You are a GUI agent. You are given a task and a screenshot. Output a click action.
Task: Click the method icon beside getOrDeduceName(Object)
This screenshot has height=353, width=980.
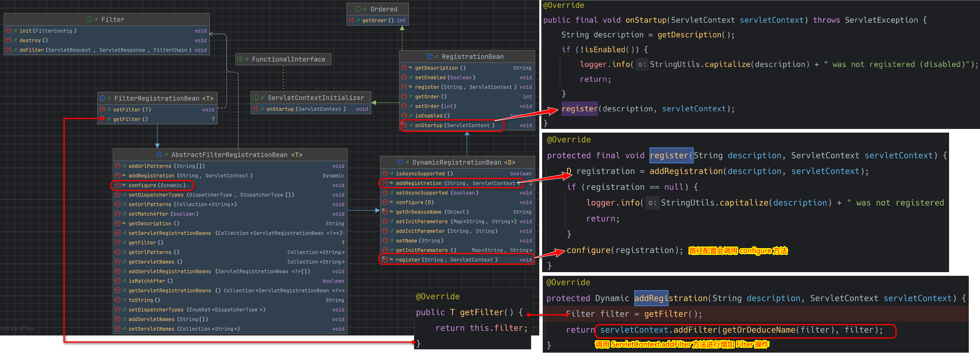click(385, 212)
